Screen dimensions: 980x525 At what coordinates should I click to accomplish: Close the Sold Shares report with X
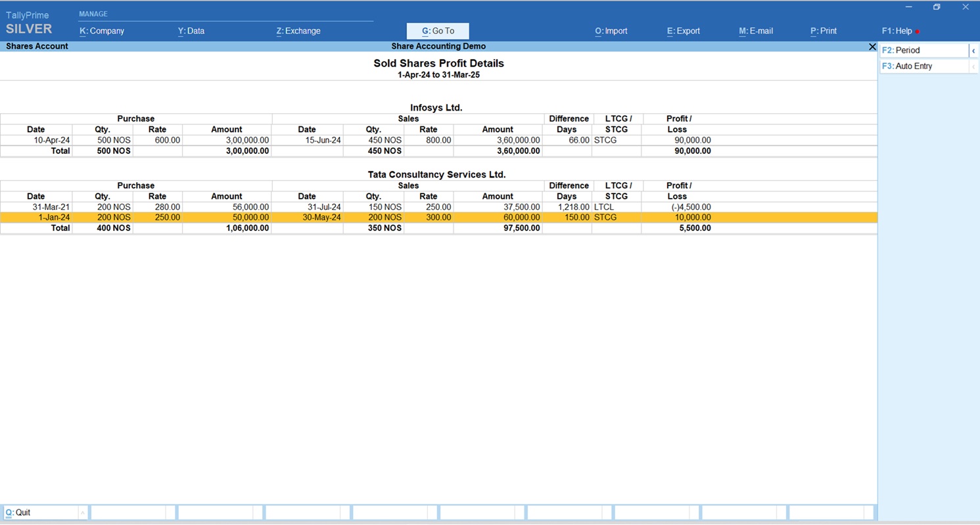[x=872, y=47]
